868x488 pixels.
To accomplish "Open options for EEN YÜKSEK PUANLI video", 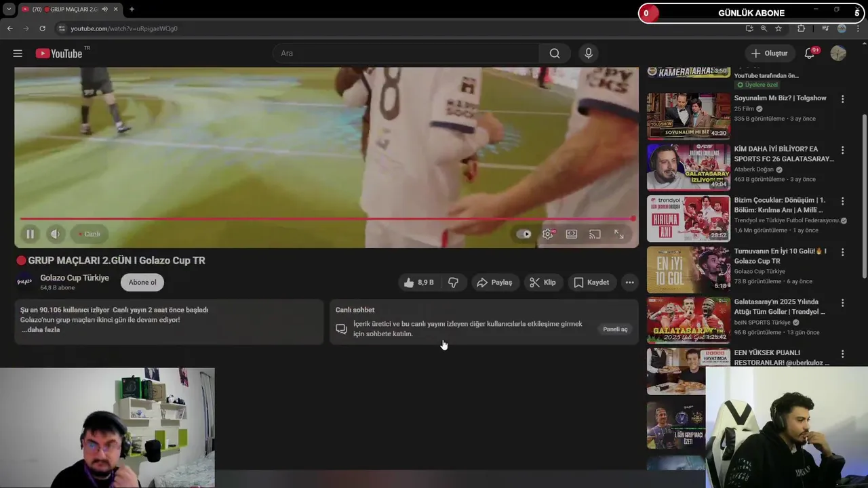I will (x=843, y=354).
